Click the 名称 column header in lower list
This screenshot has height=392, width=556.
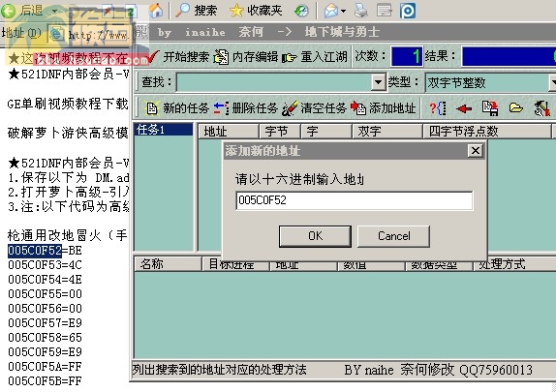click(x=169, y=264)
